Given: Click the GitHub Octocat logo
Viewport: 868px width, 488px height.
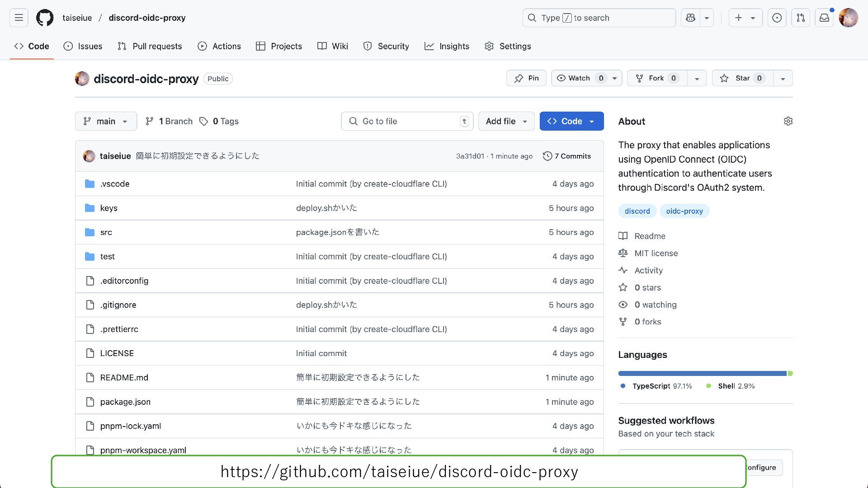Looking at the screenshot, I should (45, 18).
